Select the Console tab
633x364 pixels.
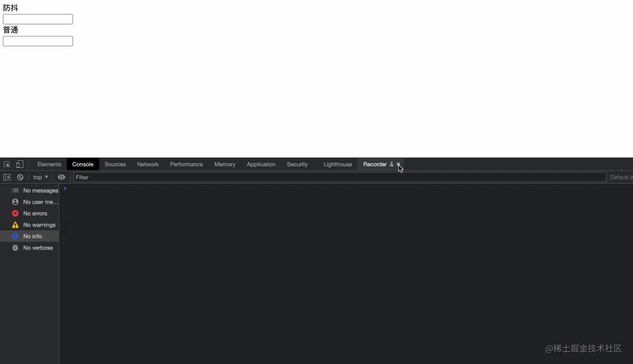point(83,164)
